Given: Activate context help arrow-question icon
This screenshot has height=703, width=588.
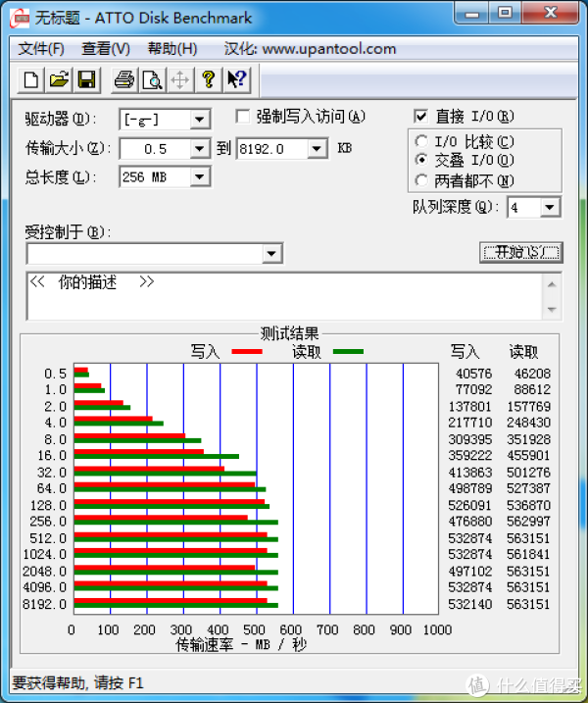Looking at the screenshot, I should pos(236,80).
